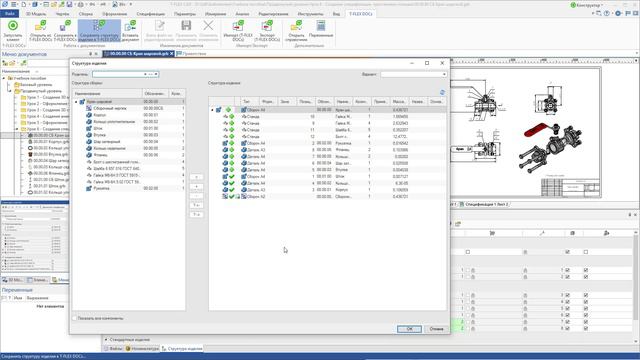This screenshot has width=640, height=360.
Task: Collapse root row in product structure table
Action: [212, 110]
